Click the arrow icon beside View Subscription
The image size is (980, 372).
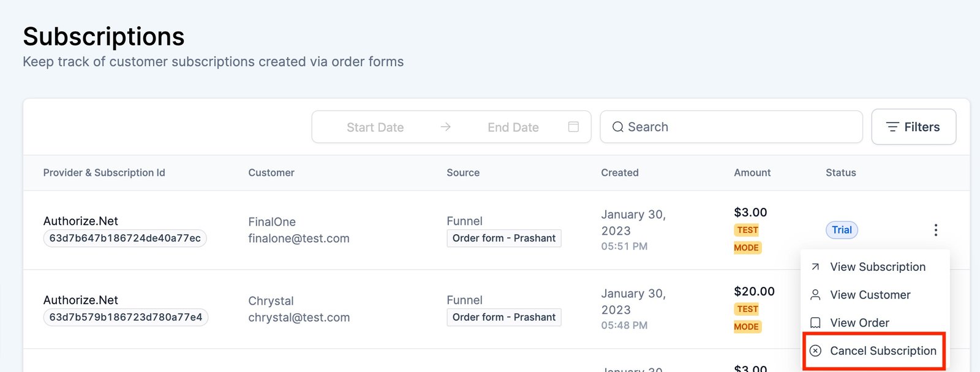tap(815, 267)
